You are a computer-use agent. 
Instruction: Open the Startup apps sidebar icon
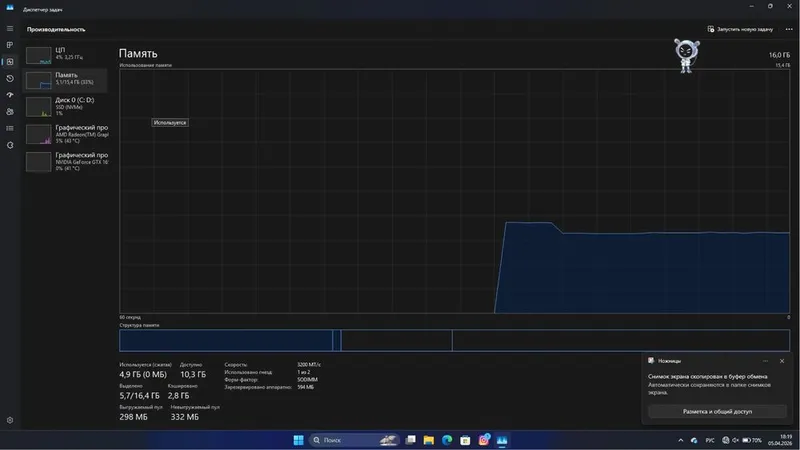10,95
